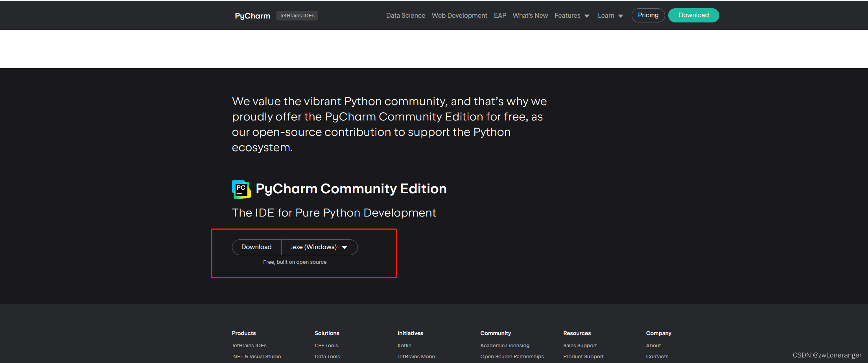868x363 pixels.
Task: Open the .exe (Windows) installer type dropdown
Action: click(x=319, y=247)
